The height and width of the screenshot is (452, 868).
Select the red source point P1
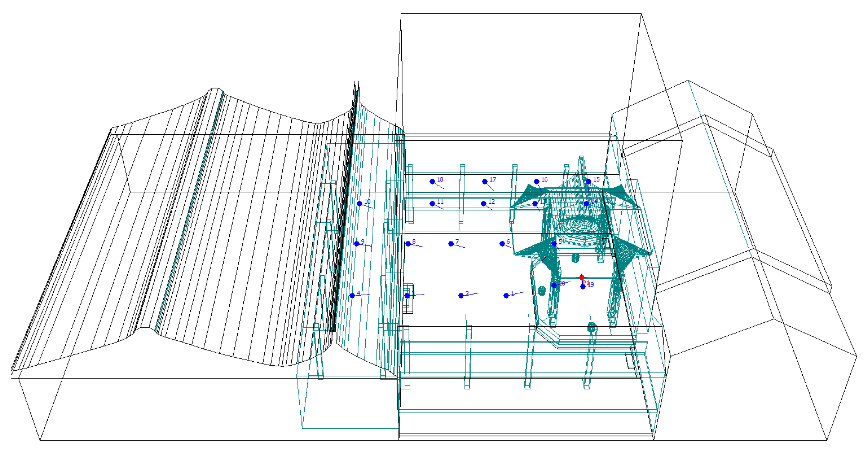581,277
